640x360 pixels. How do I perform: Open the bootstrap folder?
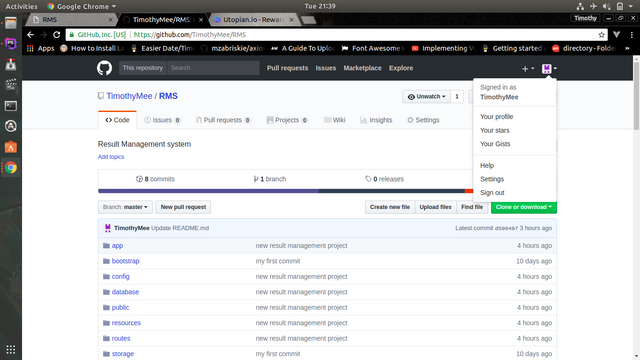point(125,261)
